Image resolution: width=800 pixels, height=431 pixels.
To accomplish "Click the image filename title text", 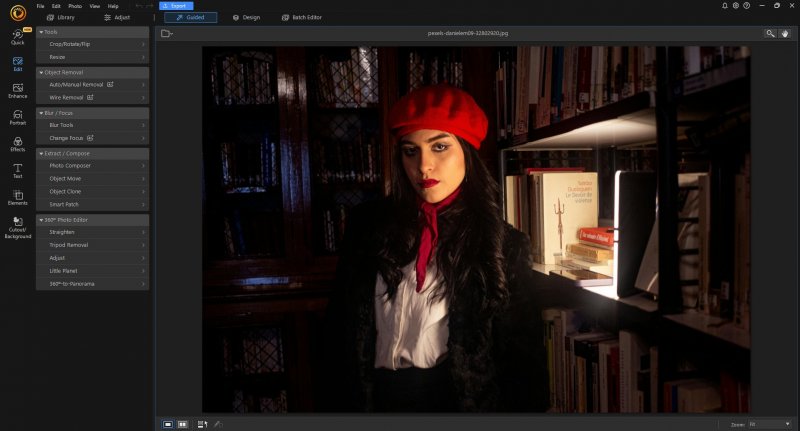I will click(467, 33).
